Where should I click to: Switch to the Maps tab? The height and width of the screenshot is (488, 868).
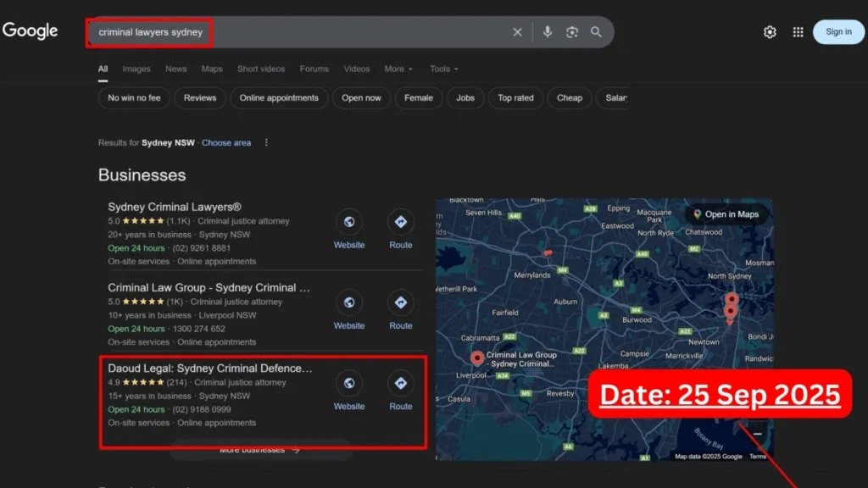[211, 69]
